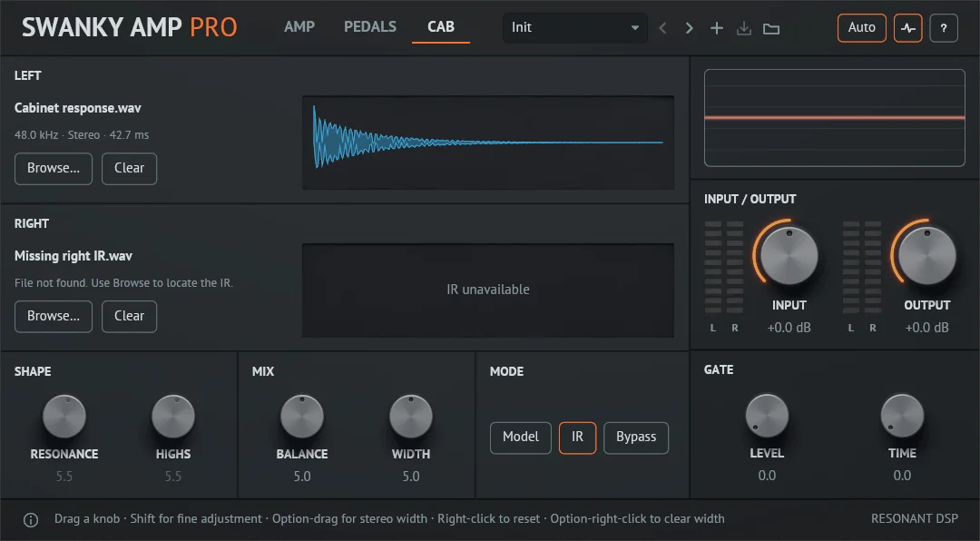Click the 'Cabinet response.wav' file name
The width and height of the screenshot is (980, 541).
coord(78,108)
